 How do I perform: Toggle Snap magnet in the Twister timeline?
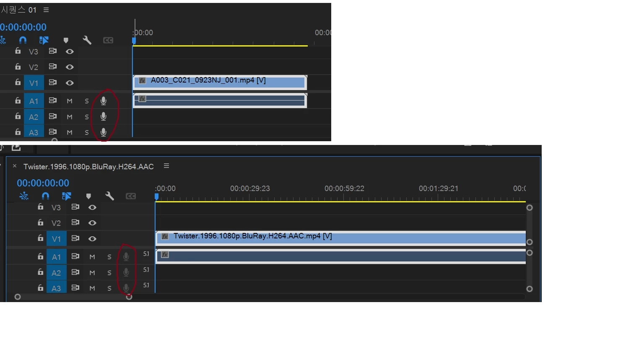(x=46, y=196)
